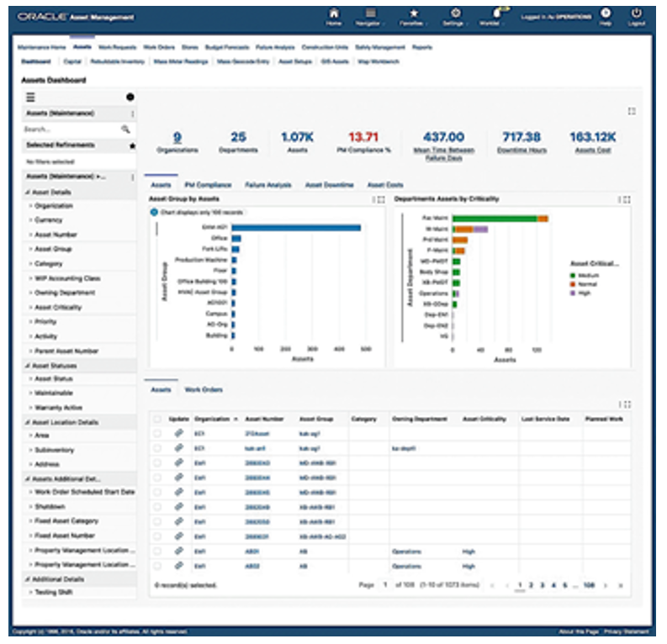
Task: Collapse the Additional Details section
Action: pos(28,579)
